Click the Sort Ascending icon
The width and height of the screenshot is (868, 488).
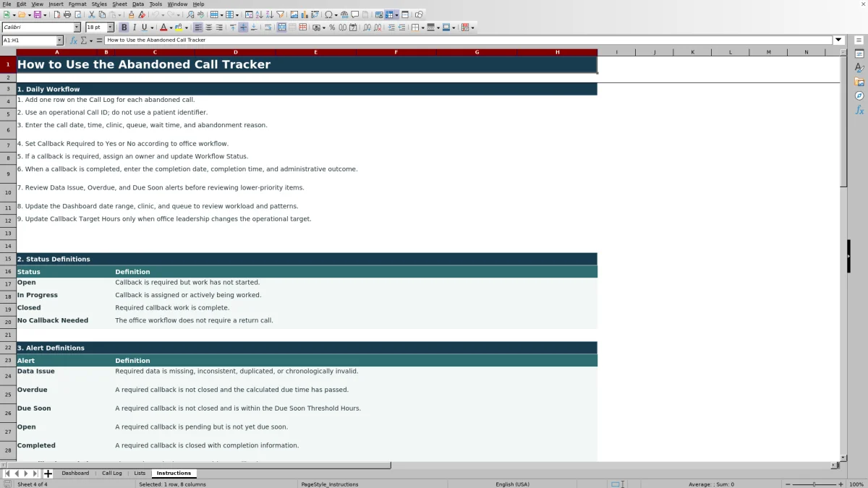[x=259, y=14]
